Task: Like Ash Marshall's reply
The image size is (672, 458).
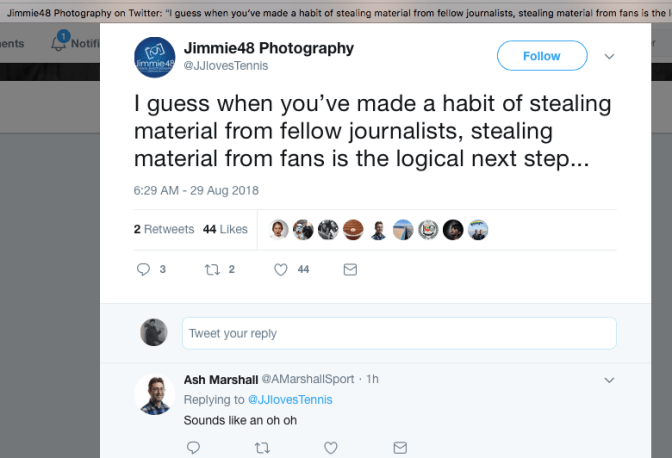Action: [331, 447]
